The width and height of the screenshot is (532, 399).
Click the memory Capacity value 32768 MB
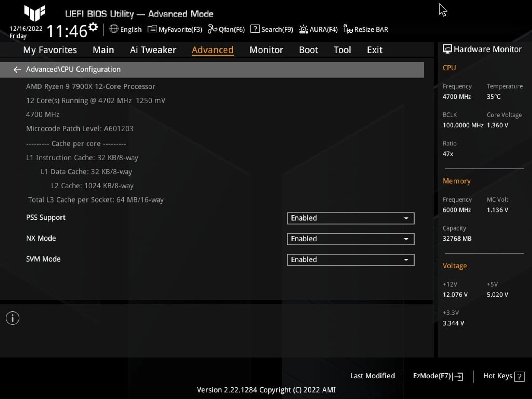click(x=457, y=239)
